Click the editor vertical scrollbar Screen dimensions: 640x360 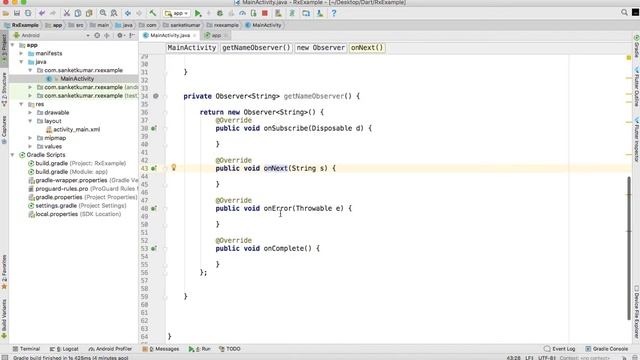tap(629, 248)
